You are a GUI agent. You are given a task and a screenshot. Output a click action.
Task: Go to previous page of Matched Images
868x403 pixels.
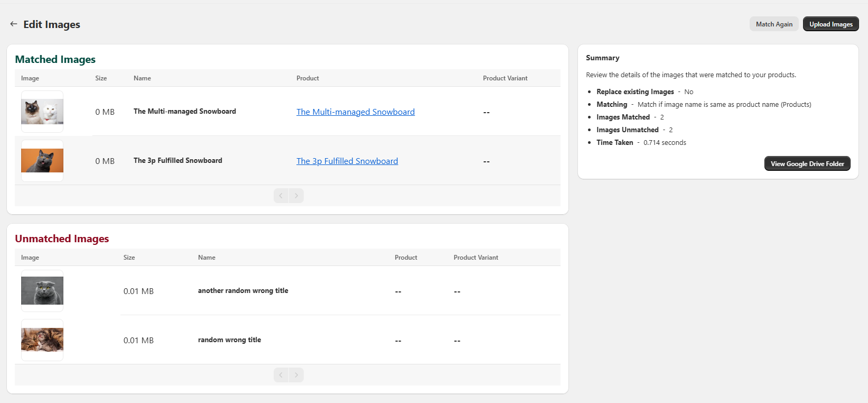coord(281,196)
